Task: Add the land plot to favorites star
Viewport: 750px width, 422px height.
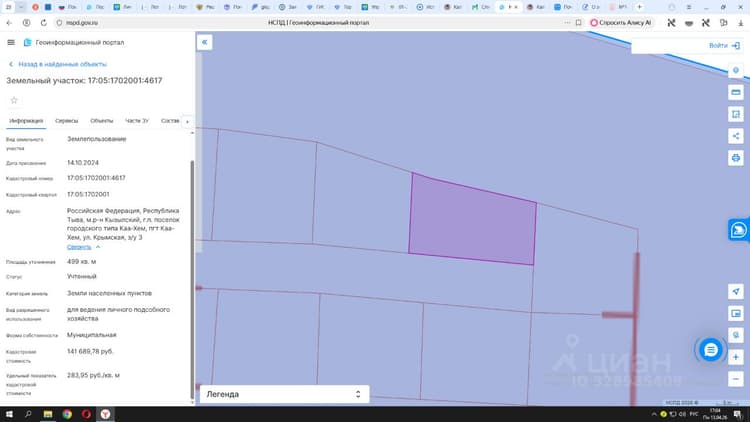Action: tap(14, 100)
